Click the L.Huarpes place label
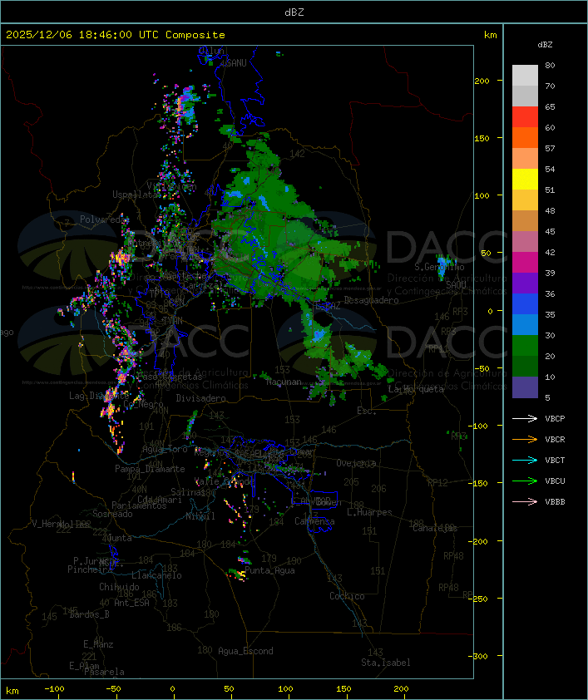 coord(369,512)
